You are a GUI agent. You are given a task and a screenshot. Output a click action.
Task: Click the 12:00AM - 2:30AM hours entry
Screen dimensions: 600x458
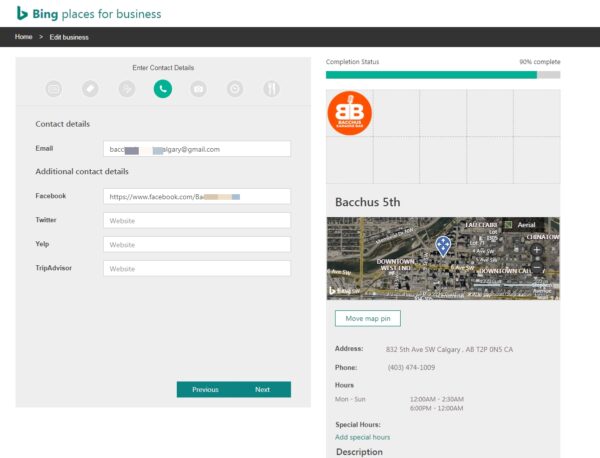pos(437,399)
